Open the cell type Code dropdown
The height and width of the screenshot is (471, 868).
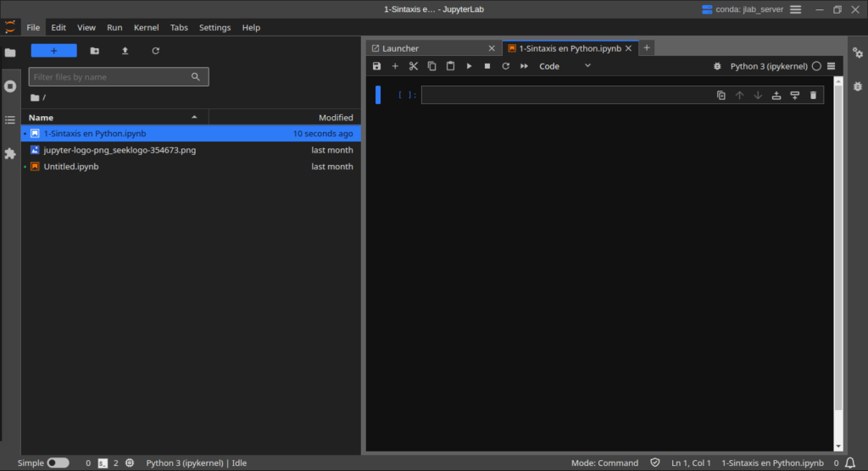[565, 66]
